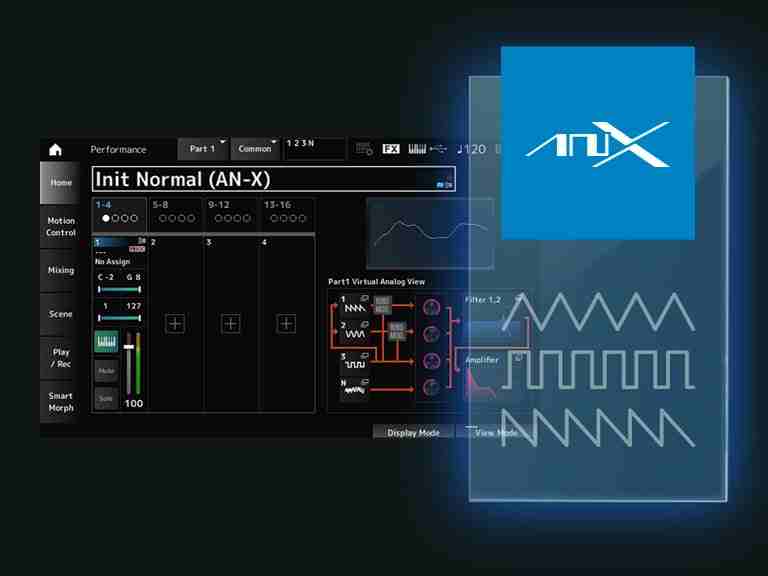The image size is (768, 576).
Task: Open the Part 1 dropdown
Action: point(203,149)
